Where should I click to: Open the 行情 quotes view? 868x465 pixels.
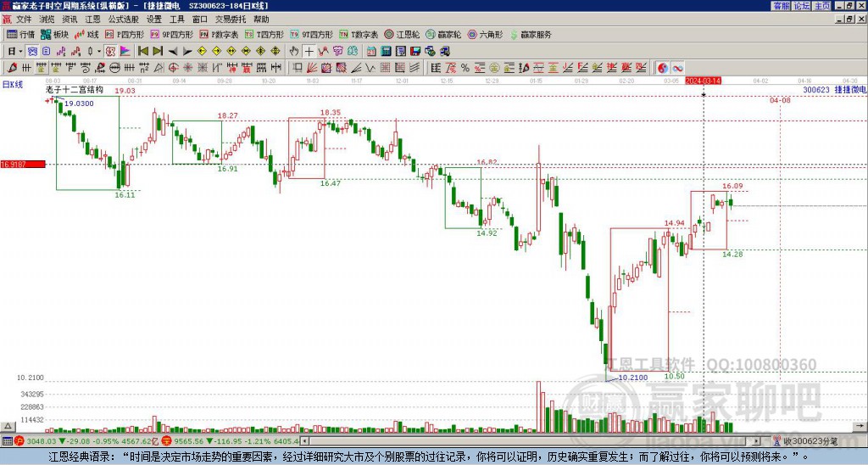21,34
